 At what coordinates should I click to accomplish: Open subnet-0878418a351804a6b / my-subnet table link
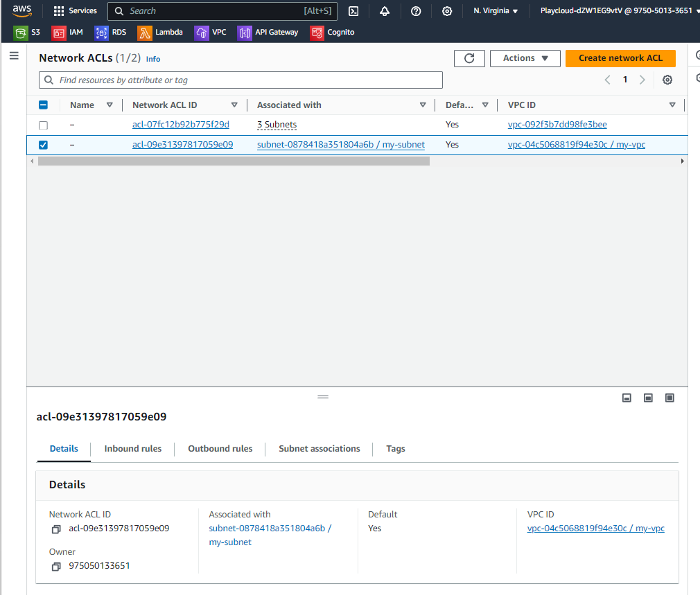341,145
